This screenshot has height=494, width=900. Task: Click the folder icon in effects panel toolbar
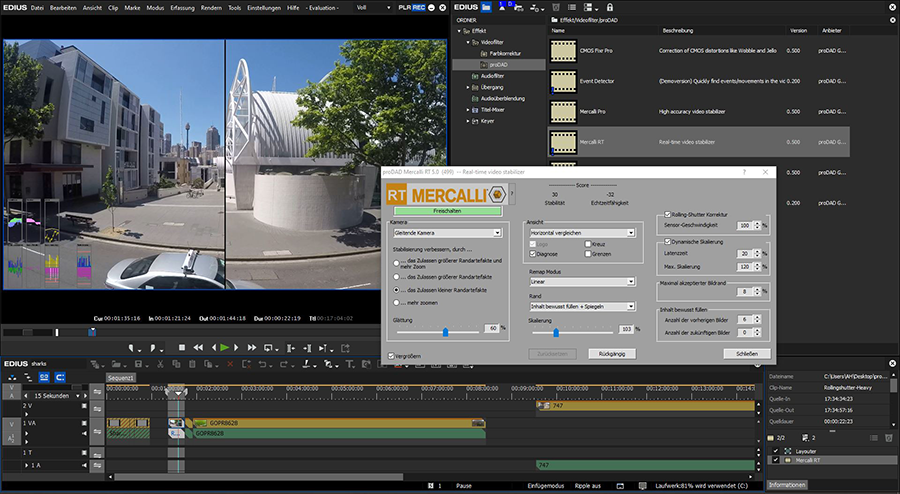coord(487,6)
